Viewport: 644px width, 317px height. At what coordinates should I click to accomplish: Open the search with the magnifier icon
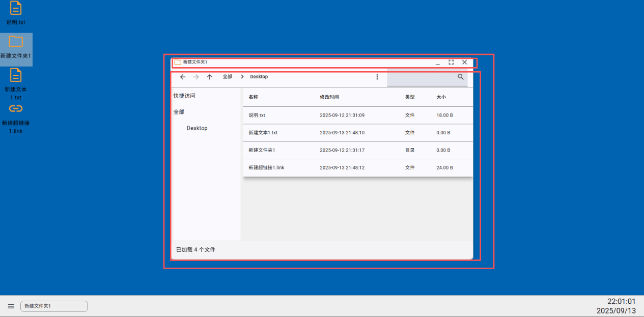(460, 77)
